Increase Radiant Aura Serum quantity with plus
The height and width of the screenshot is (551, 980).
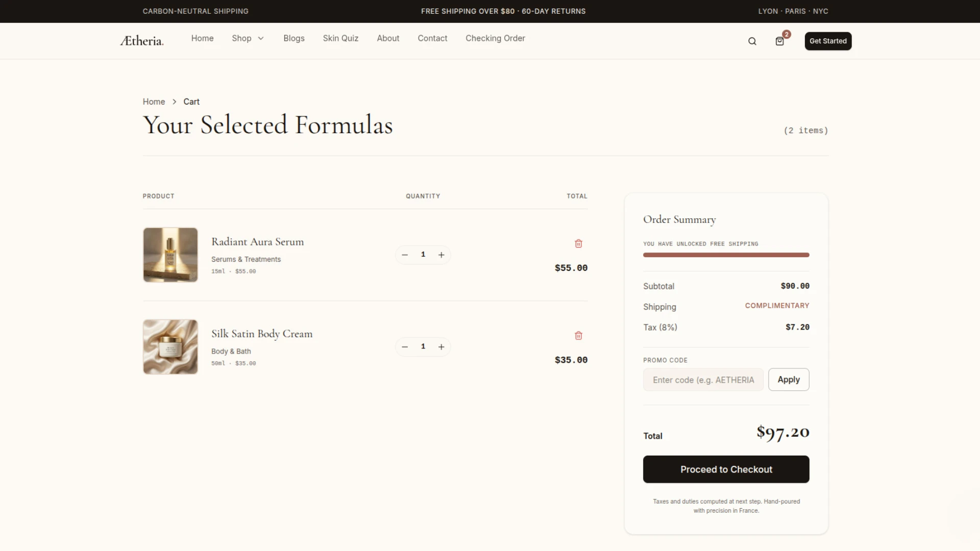coord(442,255)
